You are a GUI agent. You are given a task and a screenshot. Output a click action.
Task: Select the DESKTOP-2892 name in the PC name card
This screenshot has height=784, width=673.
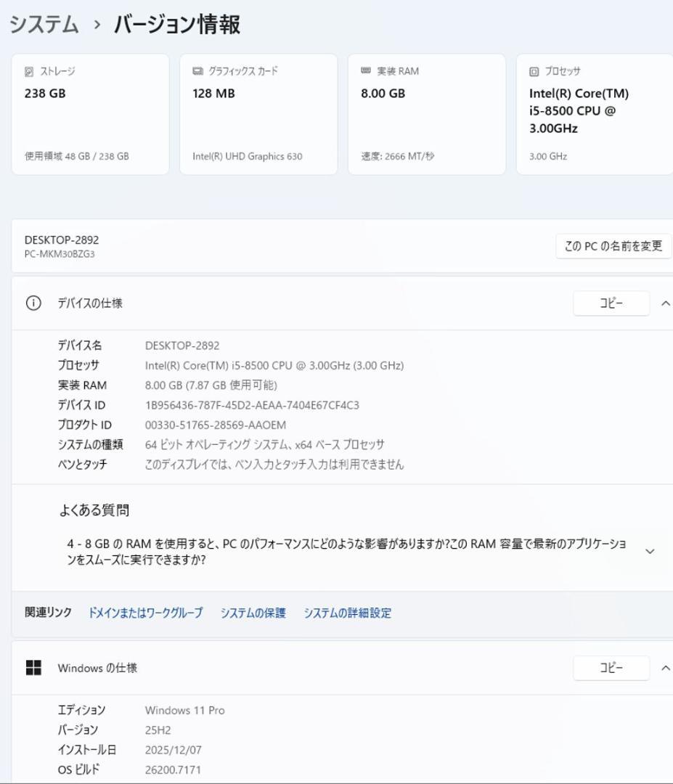tap(62, 240)
